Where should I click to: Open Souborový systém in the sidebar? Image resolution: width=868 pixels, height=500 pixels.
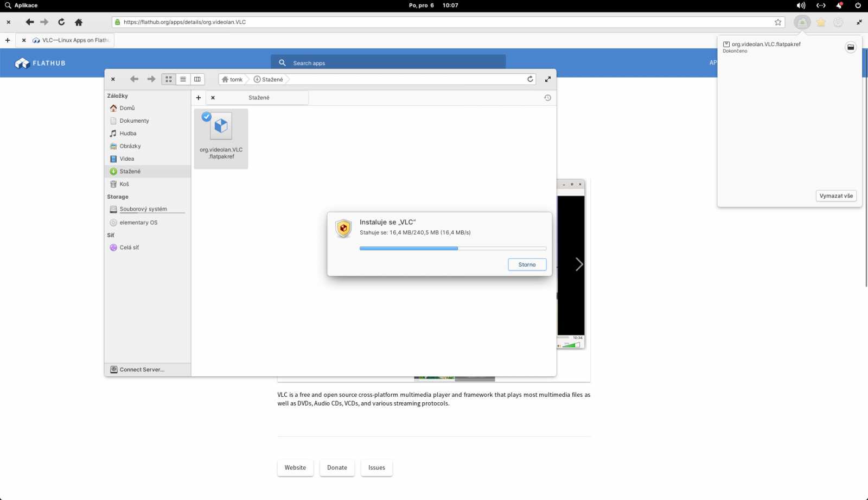coord(148,209)
